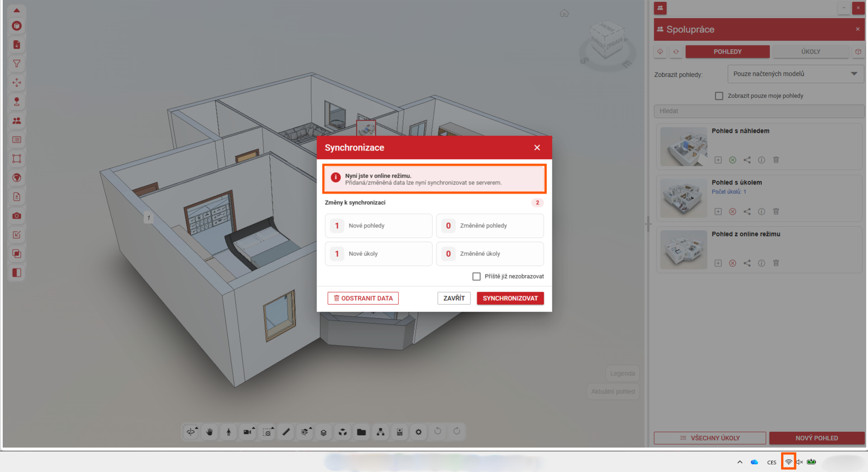Click the folder icon in bottom toolbar
The height and width of the screenshot is (472, 868).
(x=361, y=432)
